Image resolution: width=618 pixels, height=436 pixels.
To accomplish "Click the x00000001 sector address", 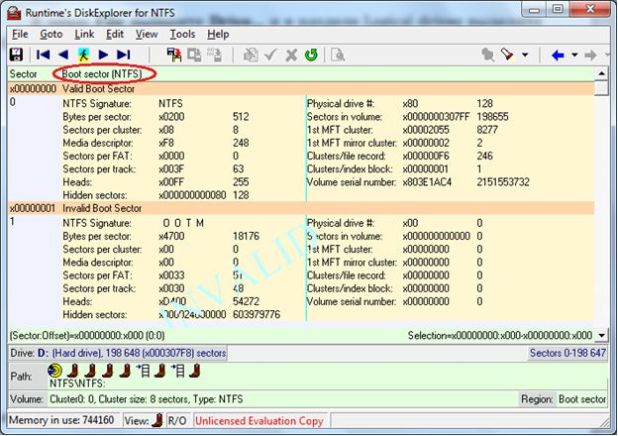I will tap(32, 208).
